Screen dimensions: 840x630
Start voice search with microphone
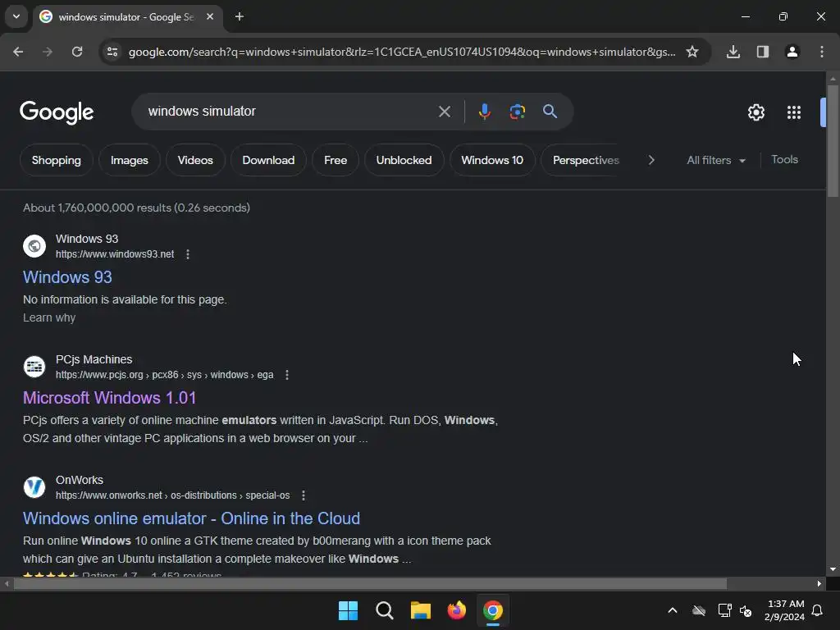coord(484,112)
